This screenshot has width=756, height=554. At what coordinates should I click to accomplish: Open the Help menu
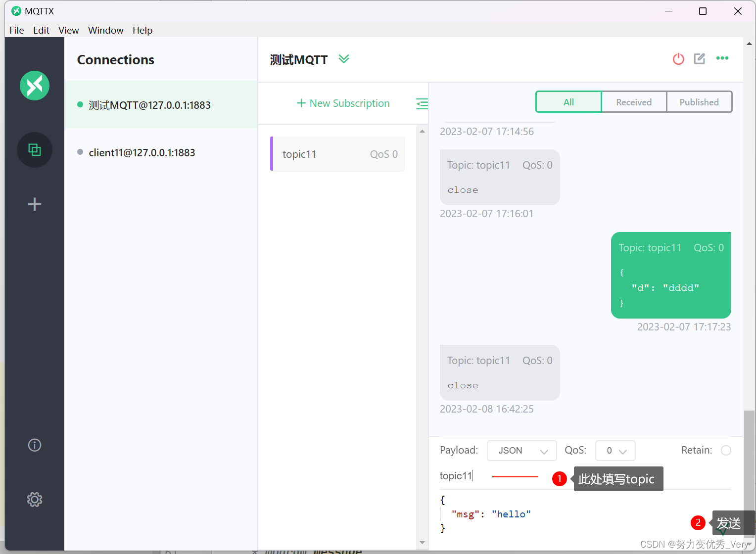(x=142, y=30)
